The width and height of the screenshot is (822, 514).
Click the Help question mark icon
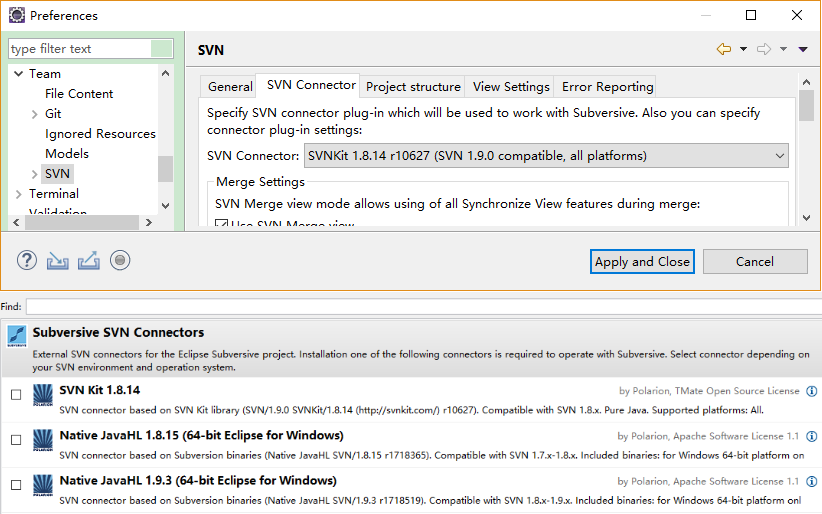click(27, 260)
